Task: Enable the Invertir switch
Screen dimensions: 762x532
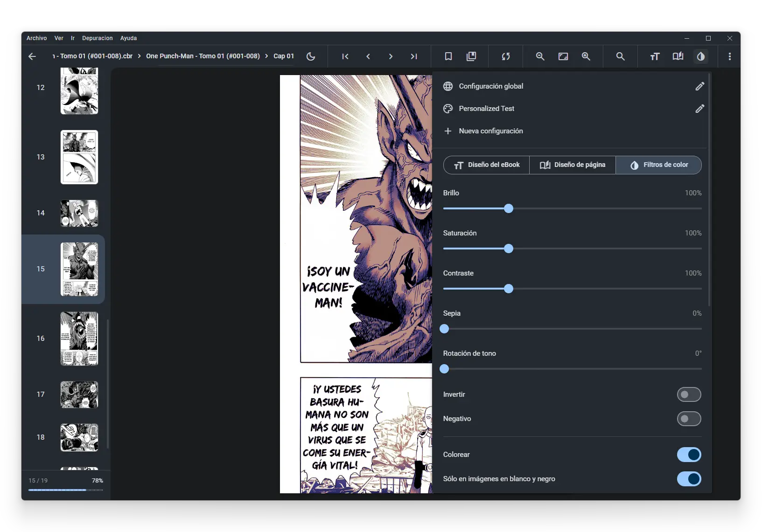Action: (689, 394)
